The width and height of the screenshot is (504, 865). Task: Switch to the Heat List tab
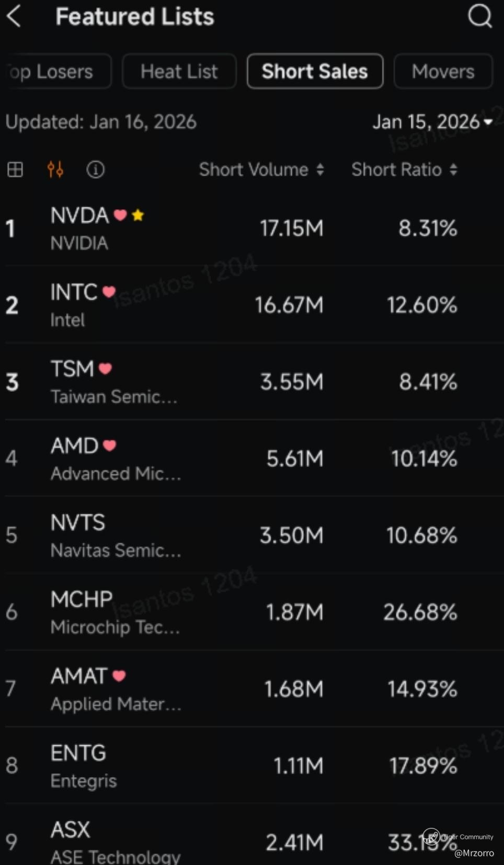point(179,71)
